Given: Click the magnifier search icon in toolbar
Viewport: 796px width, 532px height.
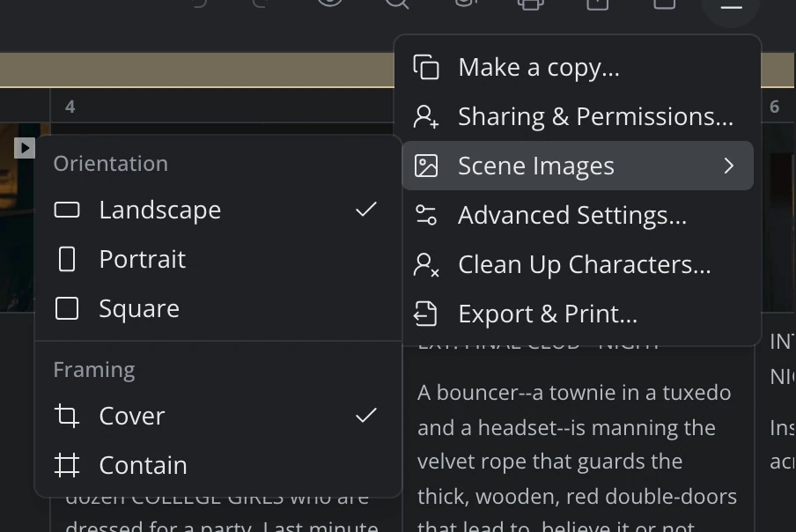Looking at the screenshot, I should [x=396, y=4].
